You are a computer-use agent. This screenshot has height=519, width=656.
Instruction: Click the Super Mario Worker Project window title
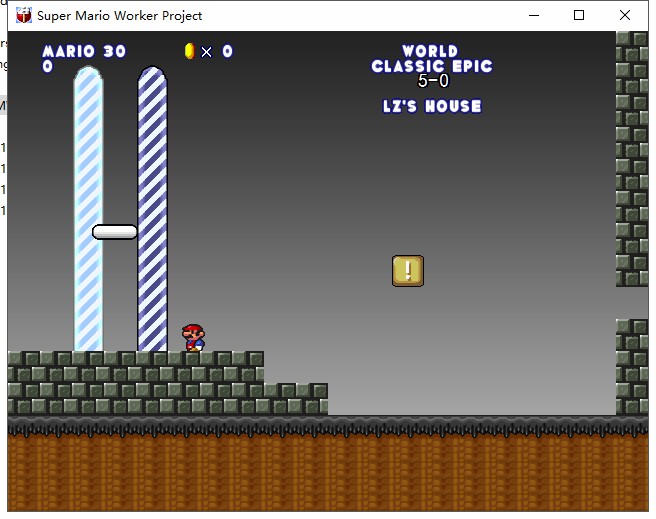[120, 15]
